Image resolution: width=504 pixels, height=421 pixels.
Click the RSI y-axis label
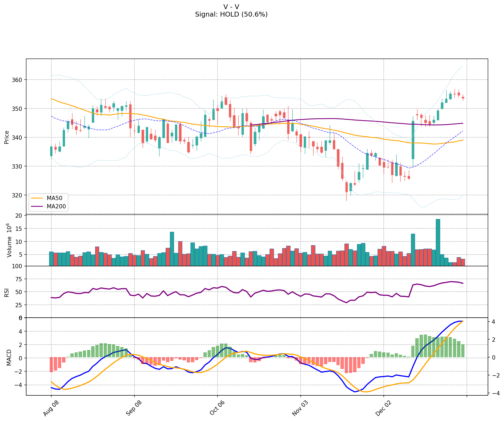pyautogui.click(x=7, y=292)
